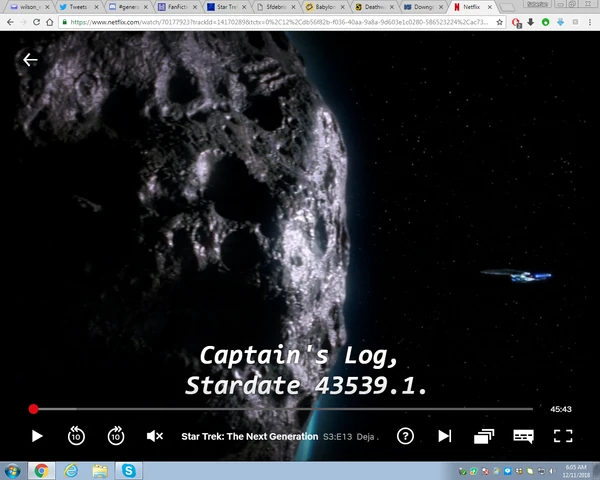Screen dimensions: 600x480
Task: Click the browser back arrow
Action: pos(10,22)
